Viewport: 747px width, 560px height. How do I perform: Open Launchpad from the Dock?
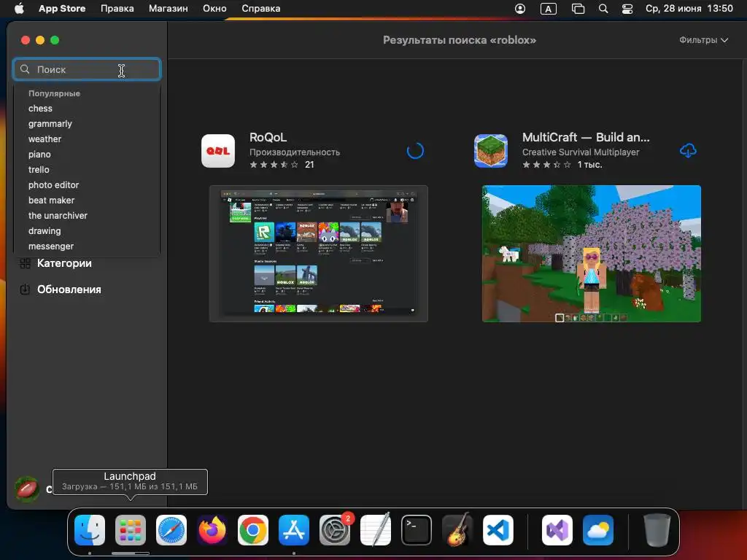coord(131,530)
